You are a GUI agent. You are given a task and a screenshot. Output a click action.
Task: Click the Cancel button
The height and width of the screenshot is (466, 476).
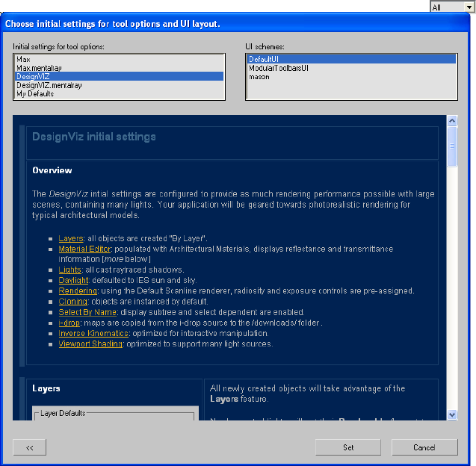tap(424, 447)
